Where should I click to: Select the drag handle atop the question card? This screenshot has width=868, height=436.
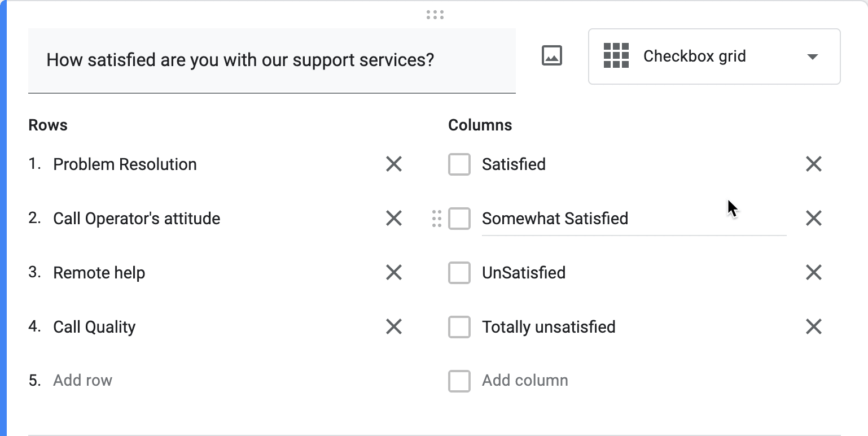(x=433, y=15)
